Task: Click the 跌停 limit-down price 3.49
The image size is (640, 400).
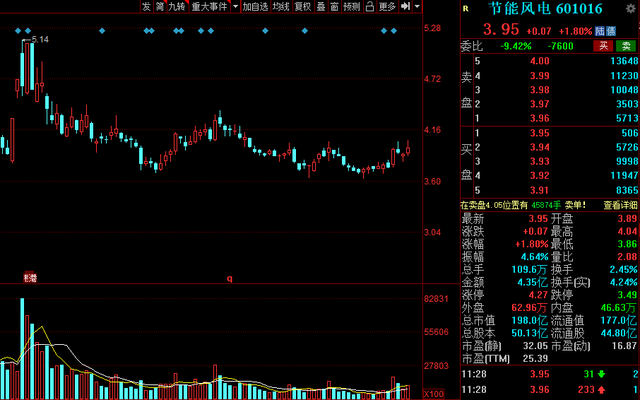Action: click(627, 295)
